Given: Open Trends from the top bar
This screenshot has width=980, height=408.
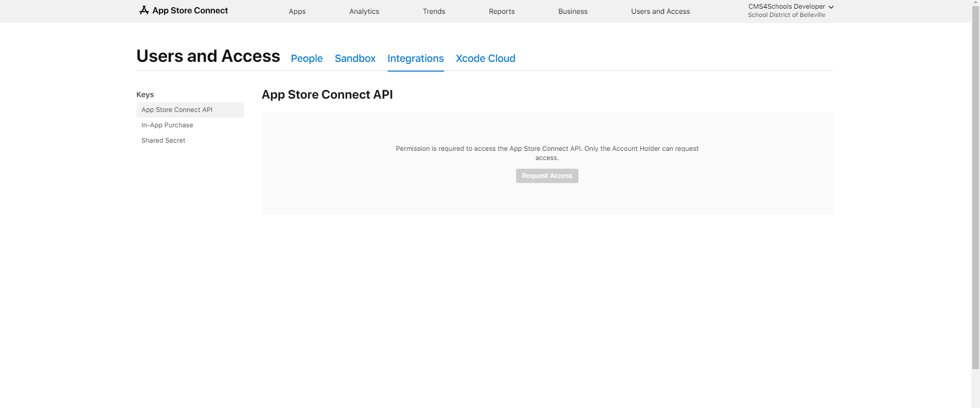Looking at the screenshot, I should (x=434, y=11).
